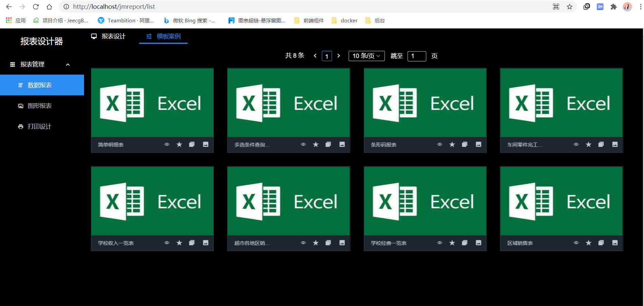Click image icon on 学校经费一览表 card
The height and width of the screenshot is (306, 644).
(479, 243)
